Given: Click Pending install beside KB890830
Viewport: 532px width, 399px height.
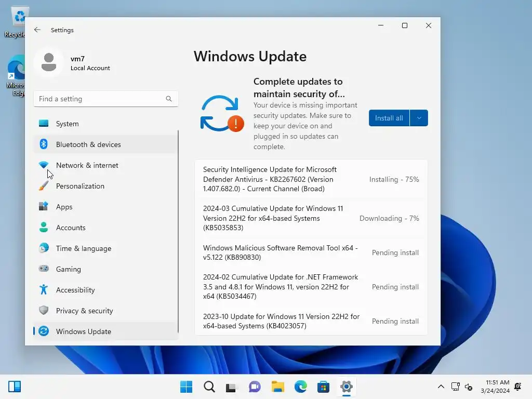Looking at the screenshot, I should click(395, 252).
